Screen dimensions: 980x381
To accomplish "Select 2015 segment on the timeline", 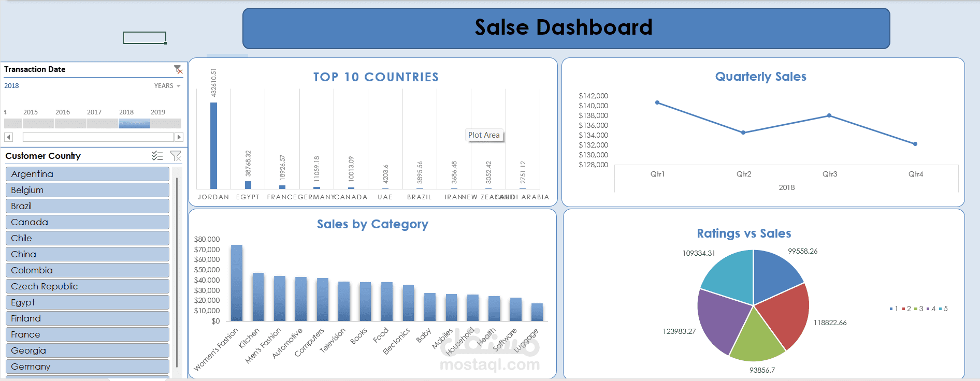I will [38, 124].
